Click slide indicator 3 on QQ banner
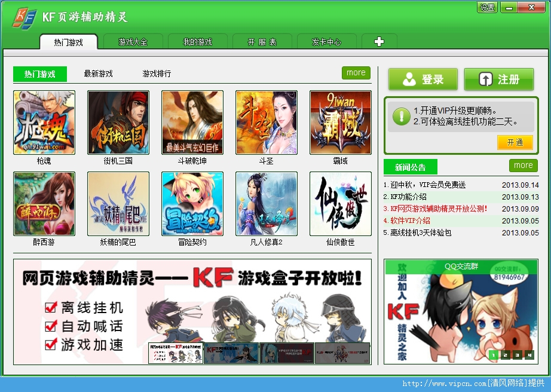 [x=518, y=355]
